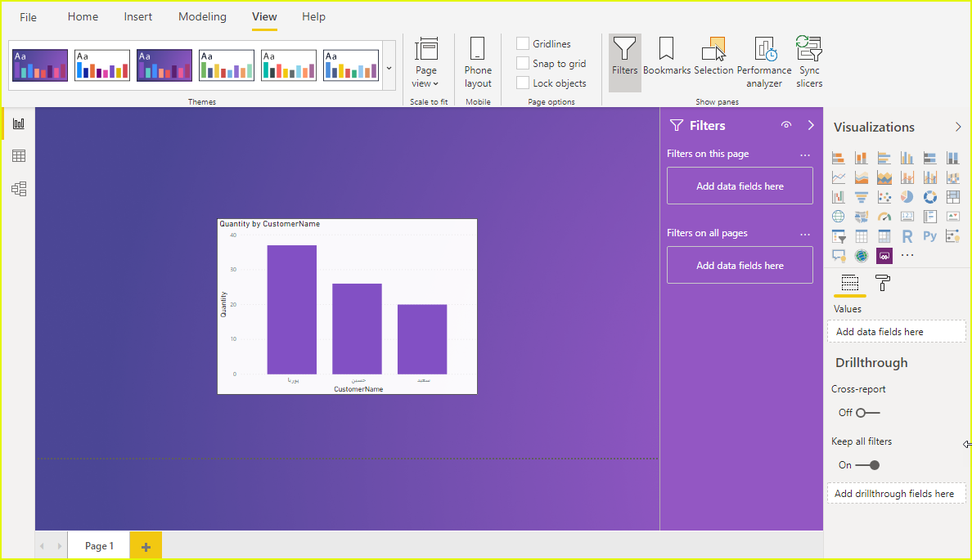Open the Fields tab in Visualizations pane
The height and width of the screenshot is (560, 972).
[850, 283]
